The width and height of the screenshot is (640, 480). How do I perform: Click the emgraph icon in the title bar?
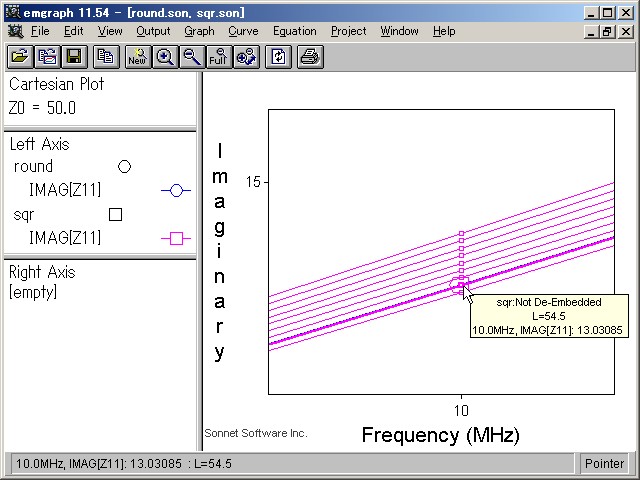pyautogui.click(x=13, y=12)
